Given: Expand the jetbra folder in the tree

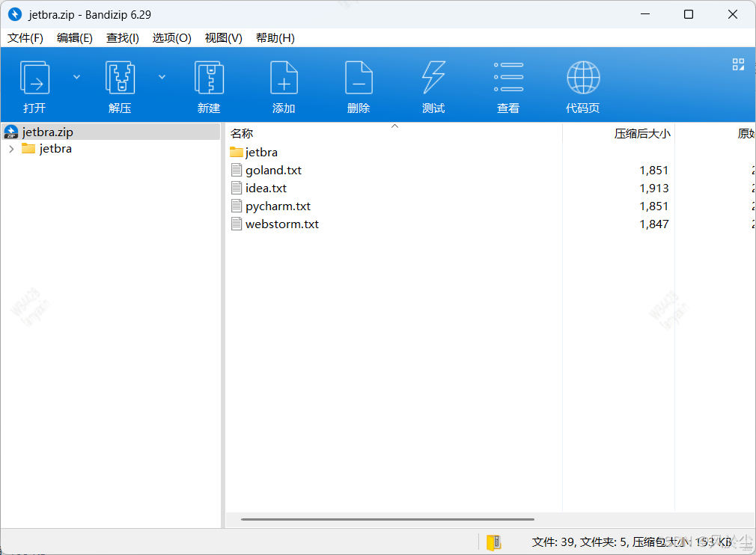Looking at the screenshot, I should point(11,150).
